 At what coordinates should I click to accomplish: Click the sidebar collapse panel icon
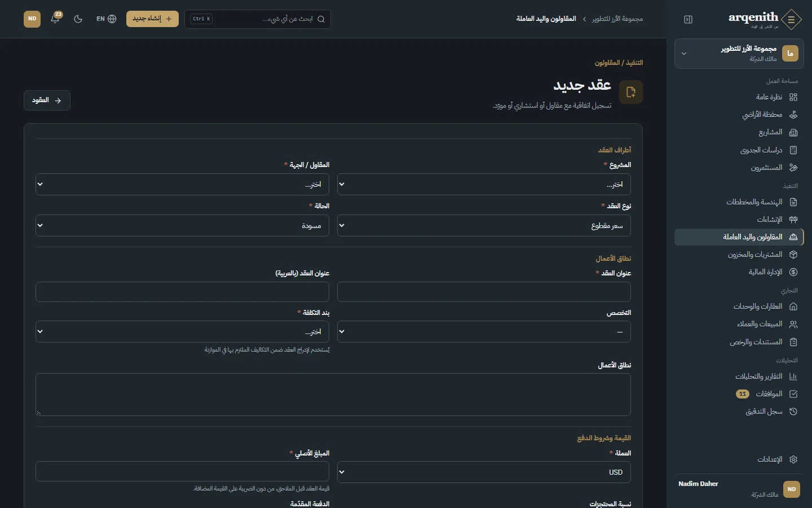tap(688, 19)
